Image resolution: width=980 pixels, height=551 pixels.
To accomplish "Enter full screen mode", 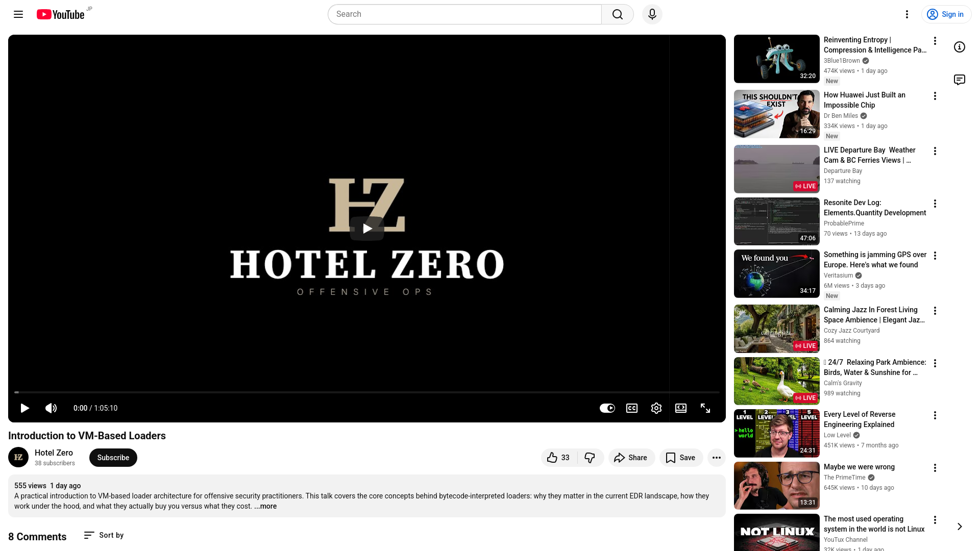I will point(705,408).
